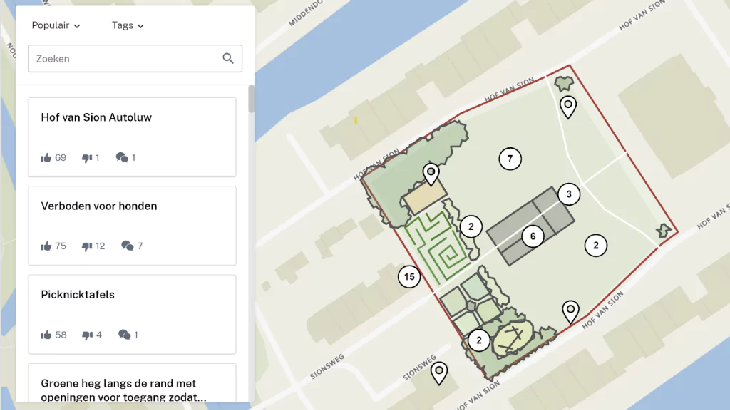The image size is (730, 410).
Task: Open the Tags filter dropdown
Action: tap(127, 26)
